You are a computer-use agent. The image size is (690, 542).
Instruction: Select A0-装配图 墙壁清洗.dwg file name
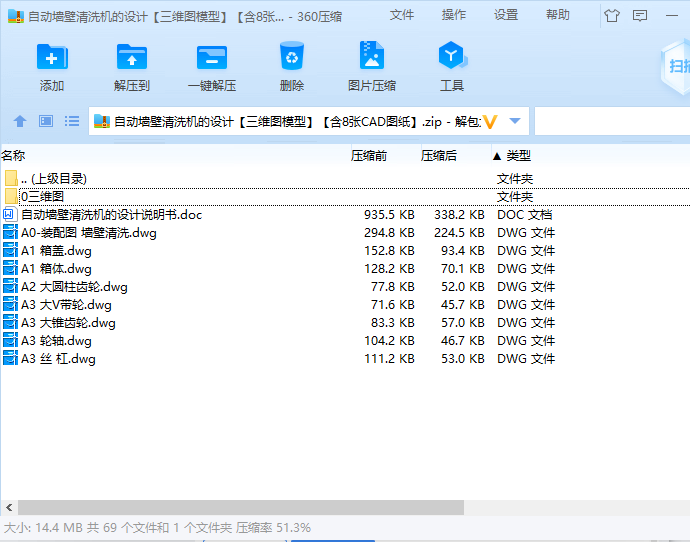[88, 233]
